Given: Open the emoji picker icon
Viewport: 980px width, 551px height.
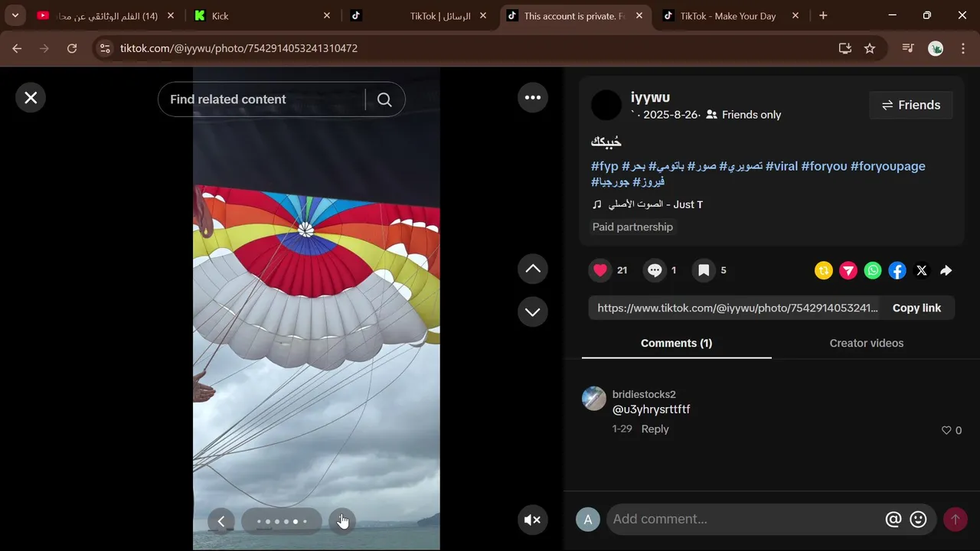Looking at the screenshot, I should pyautogui.click(x=918, y=520).
